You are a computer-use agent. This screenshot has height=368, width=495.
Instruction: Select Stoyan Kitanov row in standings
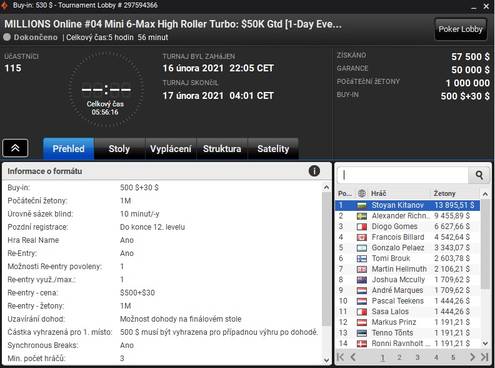point(407,205)
